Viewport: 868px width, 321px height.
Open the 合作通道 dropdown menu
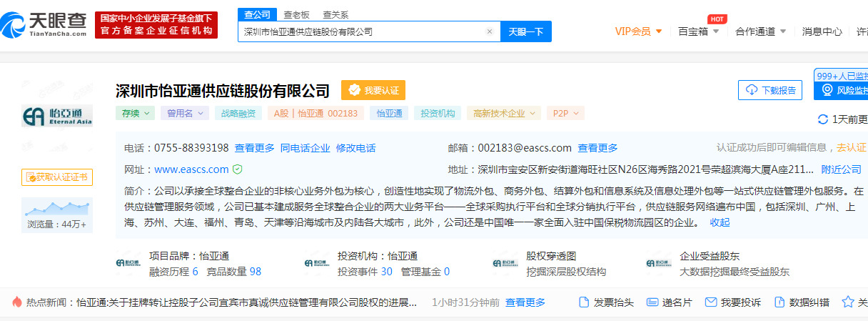[761, 31]
